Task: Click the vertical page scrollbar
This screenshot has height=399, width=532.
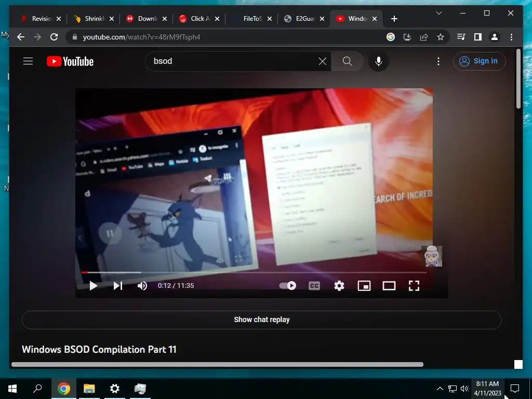Action: 518,79
